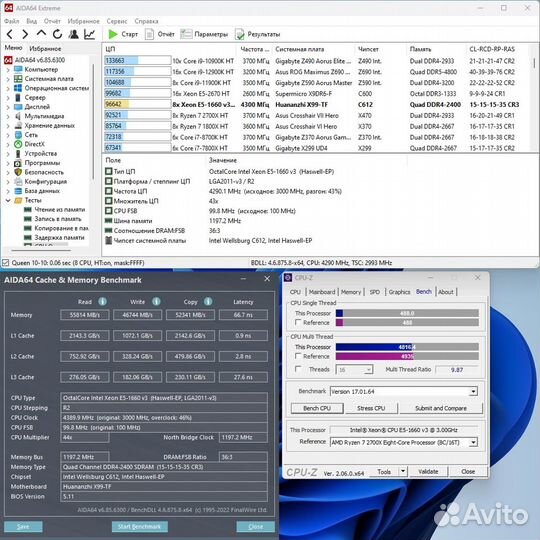Toggle the Threads checkbox in CPU-Z
The width and height of the screenshot is (540, 540).
[298, 369]
